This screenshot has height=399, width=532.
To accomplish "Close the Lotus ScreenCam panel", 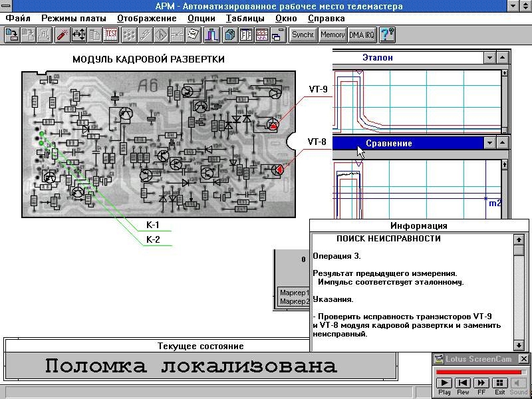I will (524, 358).
